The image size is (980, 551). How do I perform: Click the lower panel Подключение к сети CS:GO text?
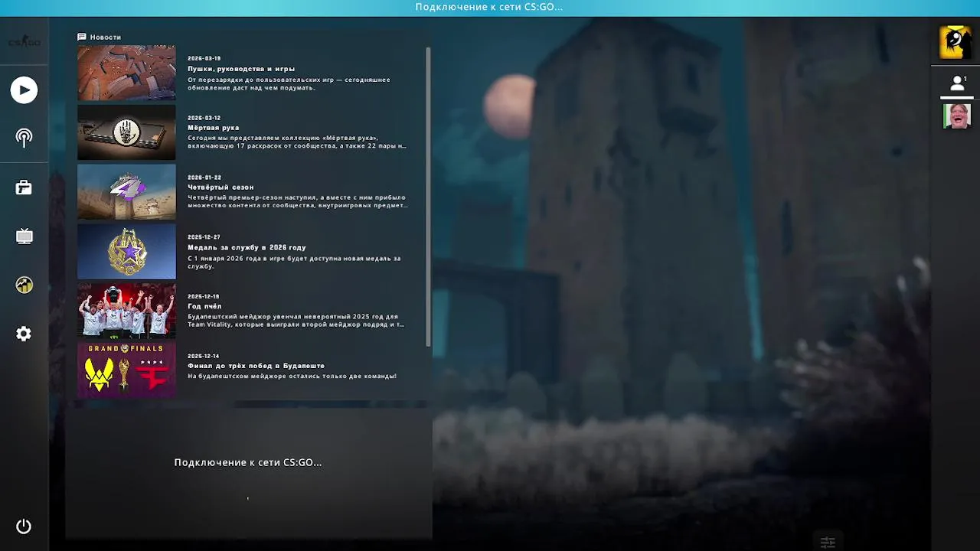click(x=248, y=462)
